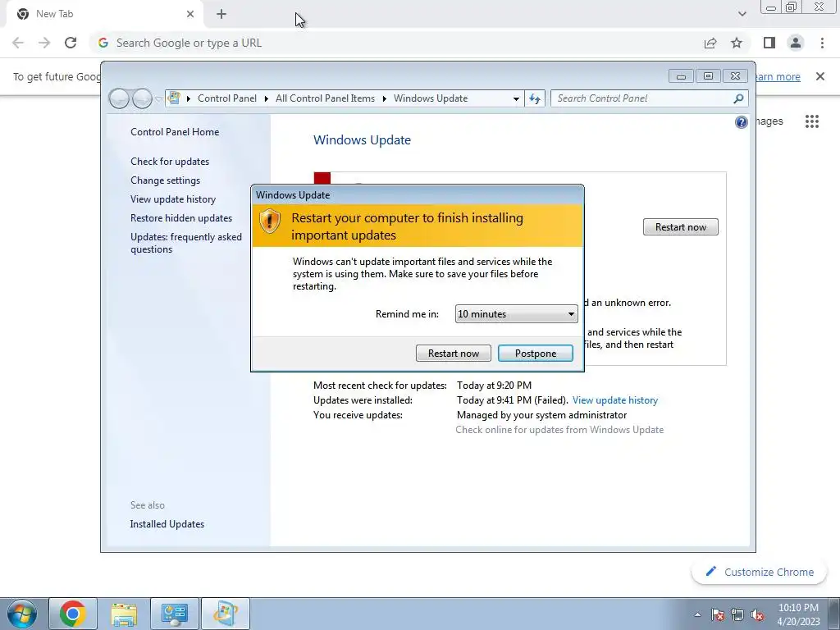Click Customize Chrome button
The image size is (840, 630).
click(760, 572)
